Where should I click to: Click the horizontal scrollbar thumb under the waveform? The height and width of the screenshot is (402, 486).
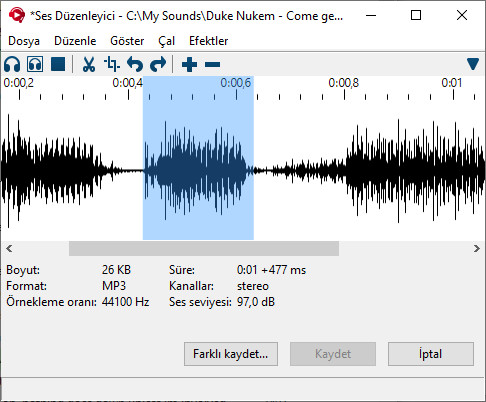[204, 249]
